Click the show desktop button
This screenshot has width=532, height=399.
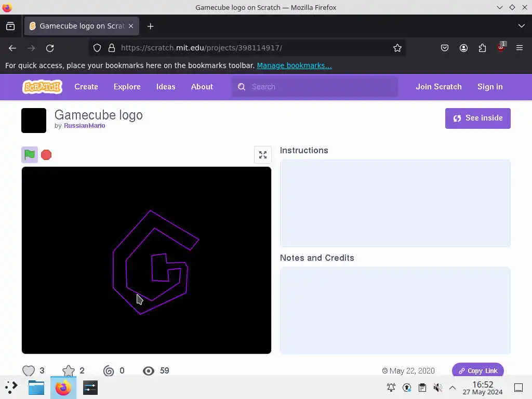point(518,388)
